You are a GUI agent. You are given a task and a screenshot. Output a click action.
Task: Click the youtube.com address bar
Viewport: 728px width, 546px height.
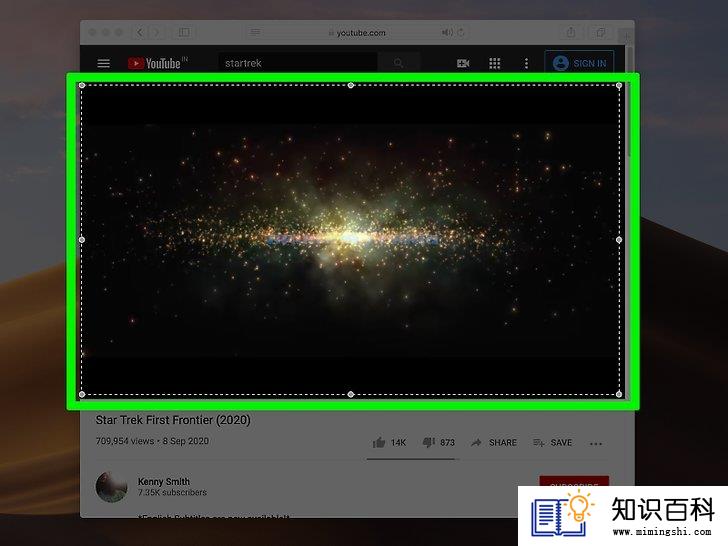(x=358, y=32)
